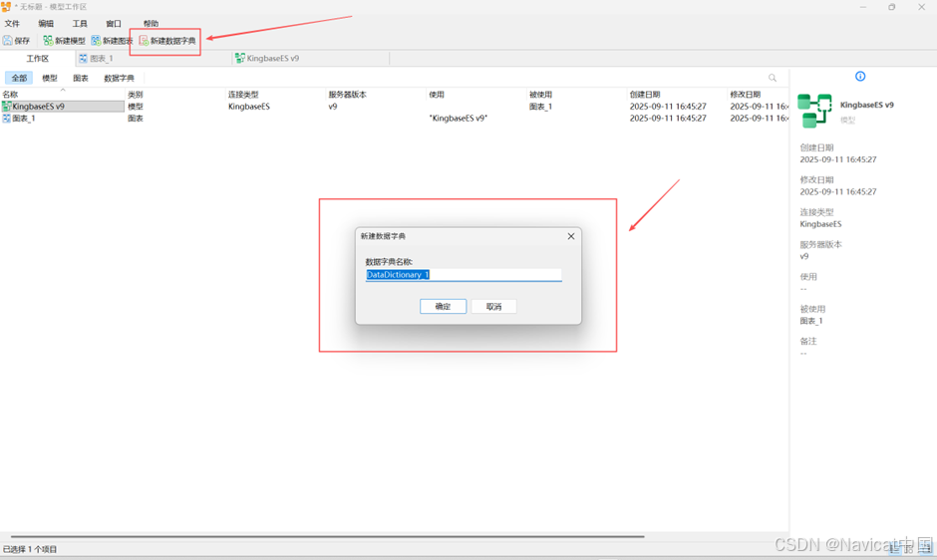
Task: Open the 工具 menu
Action: point(80,24)
